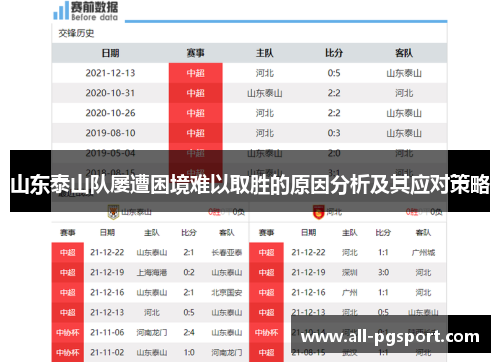Click the 中超 cell in the 2020-10-26 row
Screen dimensions: 500x362
pos(196,113)
